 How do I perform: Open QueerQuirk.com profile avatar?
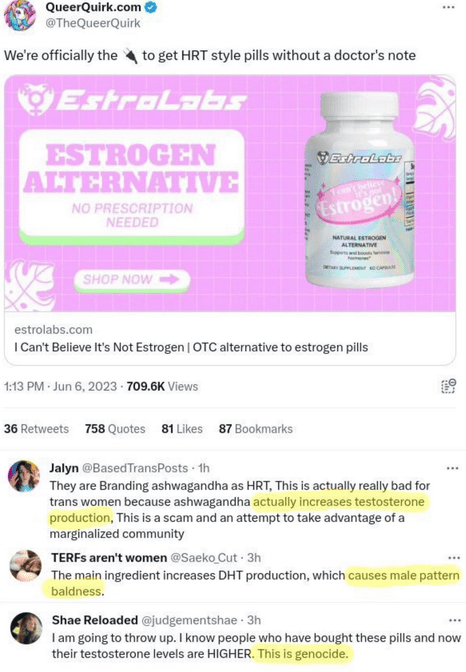[x=20, y=16]
